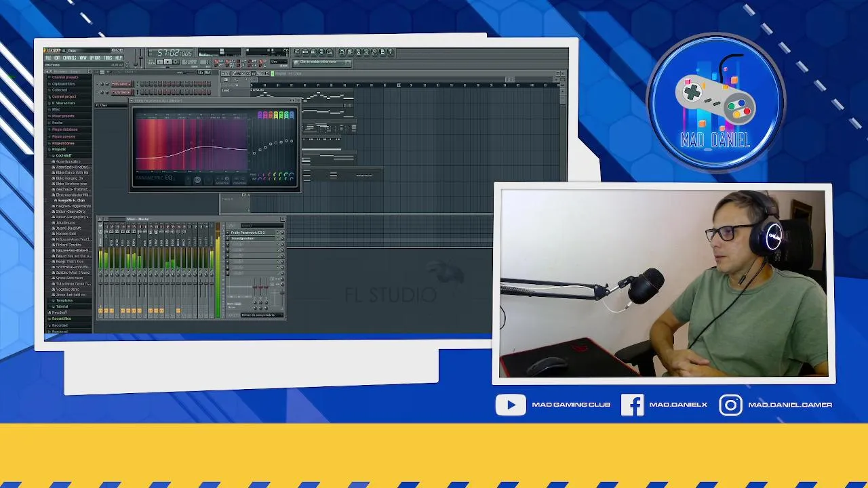Collapse the Cool stuff folder
The height and width of the screenshot is (488, 868).
[64, 155]
